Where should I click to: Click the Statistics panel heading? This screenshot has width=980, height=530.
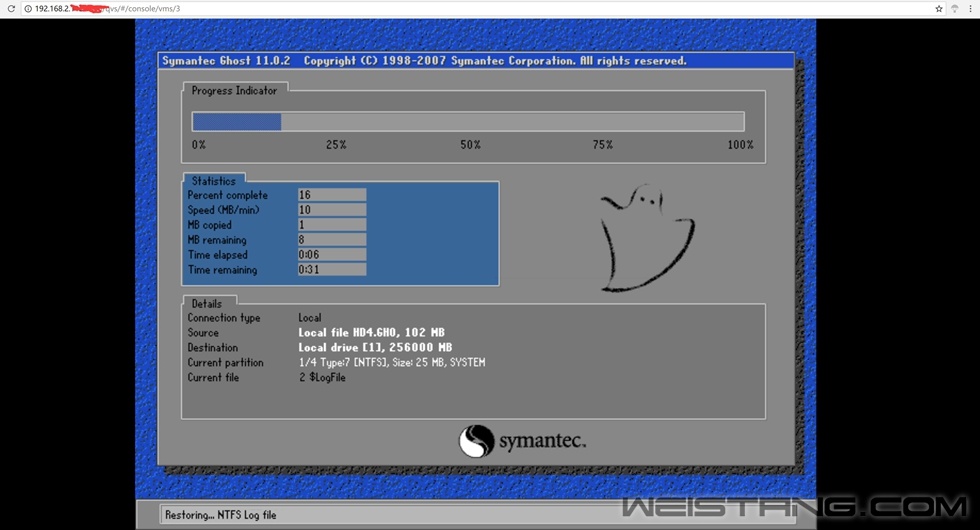(214, 181)
